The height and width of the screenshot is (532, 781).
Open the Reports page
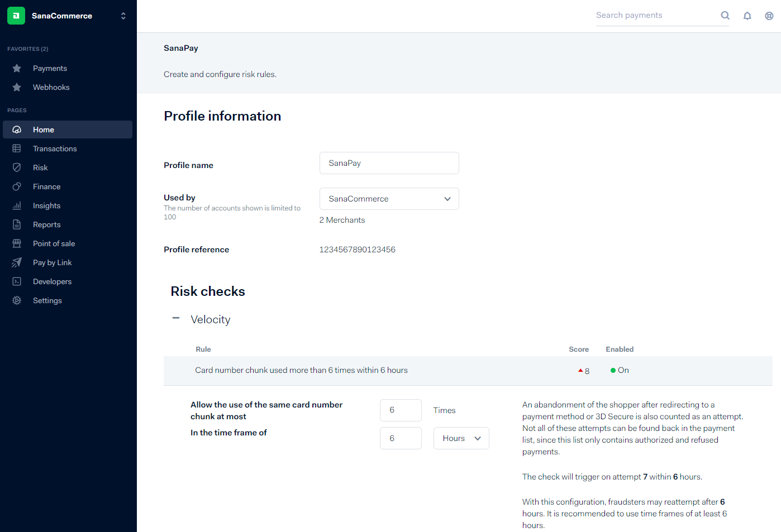tap(47, 224)
